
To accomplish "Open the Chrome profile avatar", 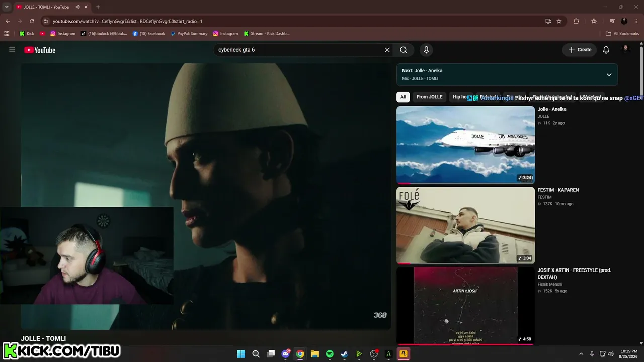I will coord(624,21).
